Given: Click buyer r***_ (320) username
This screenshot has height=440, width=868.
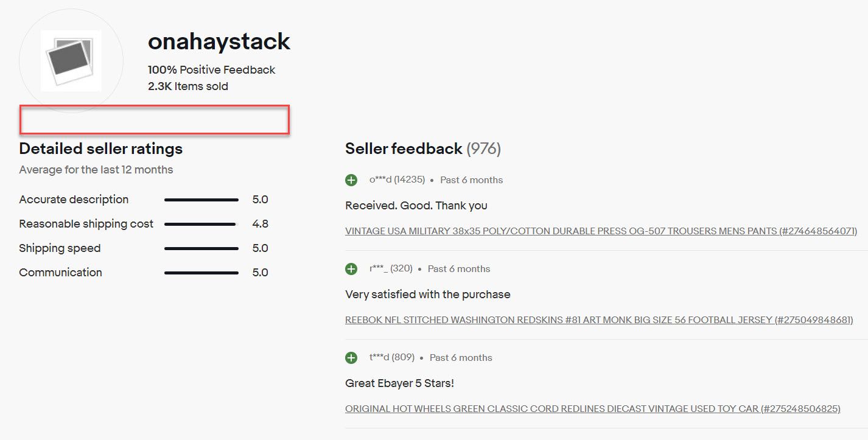Looking at the screenshot, I should [x=391, y=269].
